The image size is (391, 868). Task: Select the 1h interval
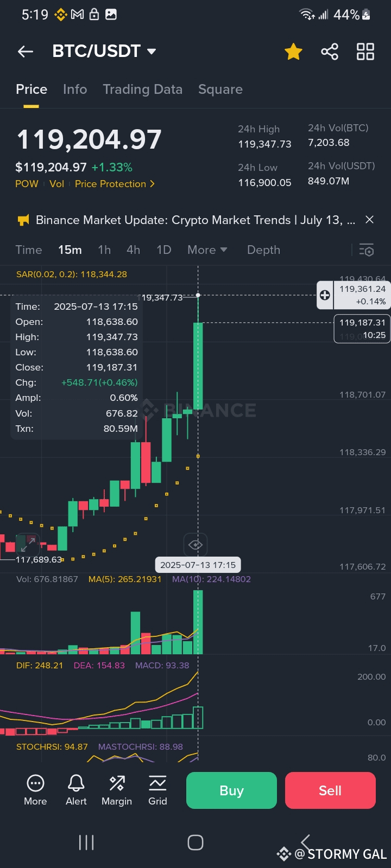[x=104, y=250]
